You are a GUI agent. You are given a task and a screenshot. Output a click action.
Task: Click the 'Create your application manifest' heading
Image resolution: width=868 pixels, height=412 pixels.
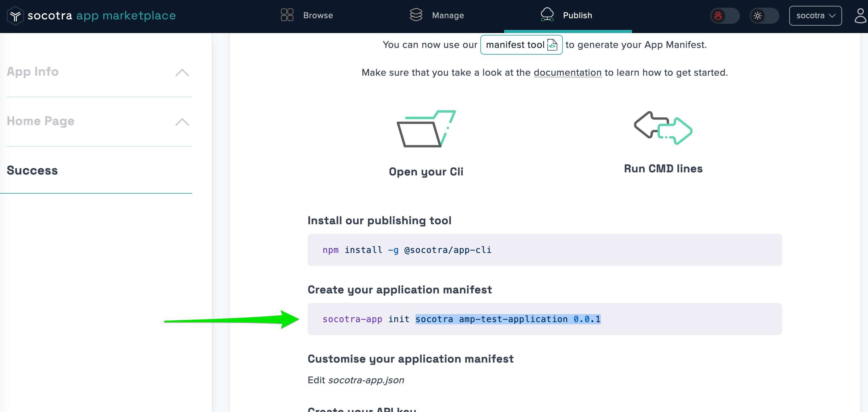pos(400,290)
